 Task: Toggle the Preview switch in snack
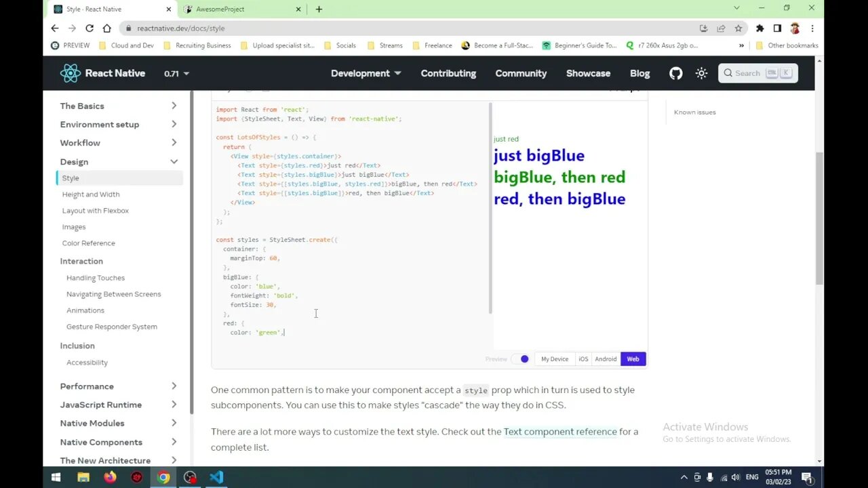point(521,359)
